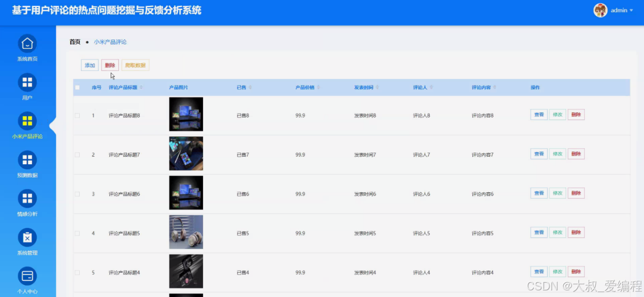
Task: Sort by 已售 column arrows
Action: (250, 87)
